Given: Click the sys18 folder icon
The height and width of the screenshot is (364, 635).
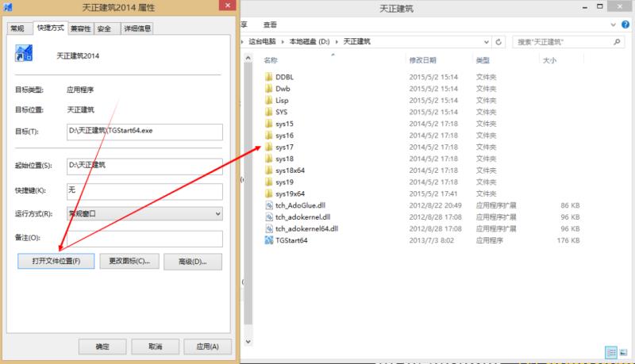Looking at the screenshot, I should pyautogui.click(x=268, y=159).
